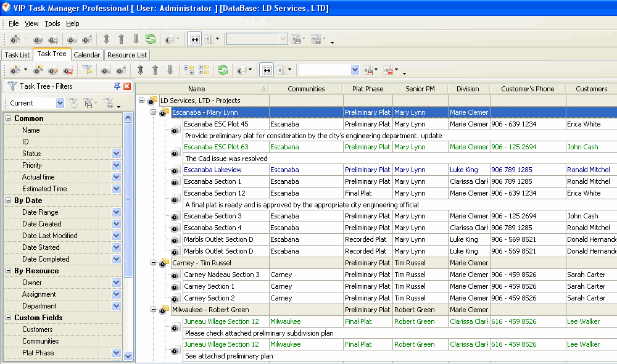Screen dimensions: 617x364
Task: Click the filter funnel icon in Task Tree toolbar
Action: (87, 70)
